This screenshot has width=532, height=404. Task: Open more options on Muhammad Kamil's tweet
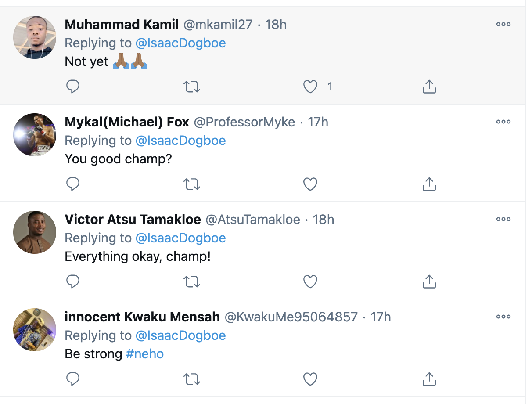(x=503, y=25)
